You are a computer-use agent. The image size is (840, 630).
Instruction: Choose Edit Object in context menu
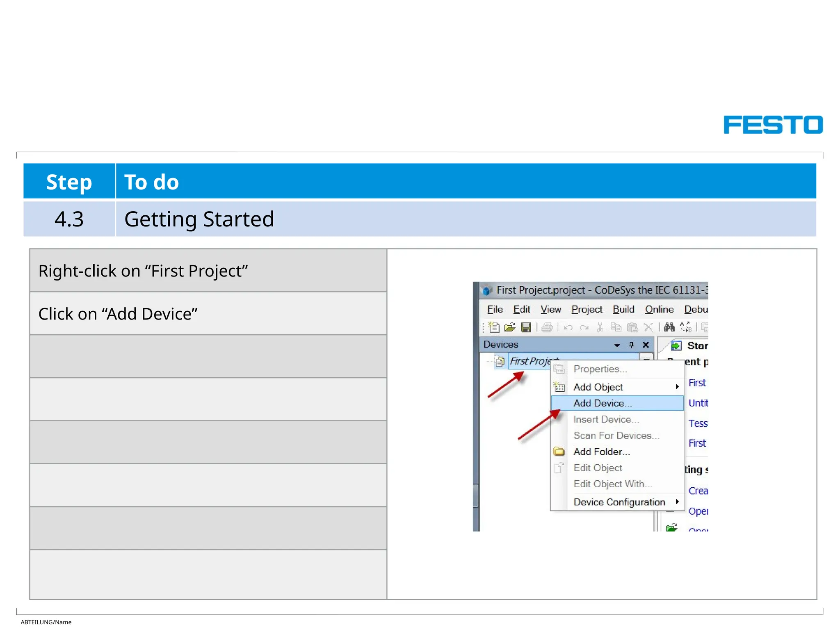click(x=617, y=468)
